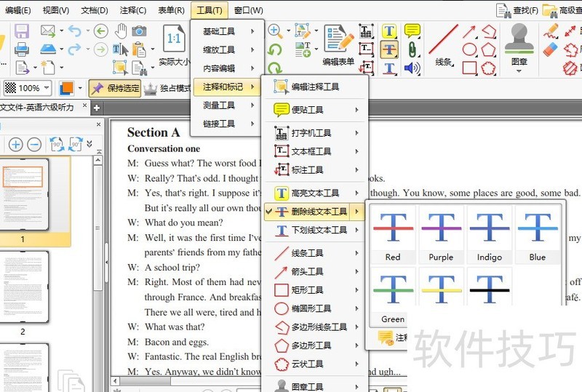Expand the Content Edit (内容编辑) submenu
This screenshot has width=582, height=392.
tap(227, 68)
